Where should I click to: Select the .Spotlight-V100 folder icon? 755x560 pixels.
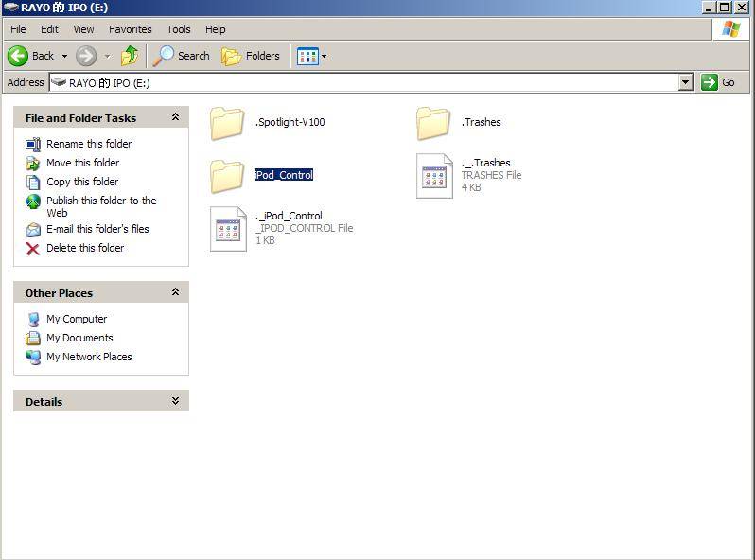tap(227, 123)
